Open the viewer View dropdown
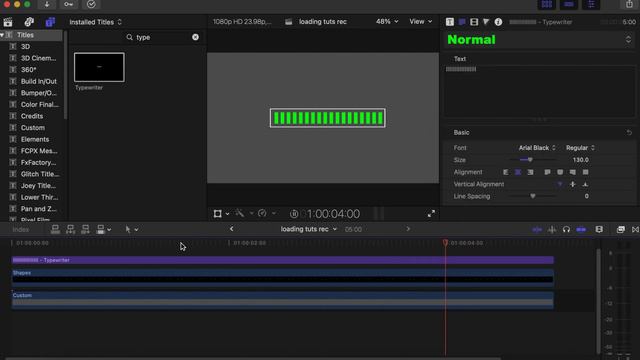This screenshot has height=360, width=640. [420, 22]
